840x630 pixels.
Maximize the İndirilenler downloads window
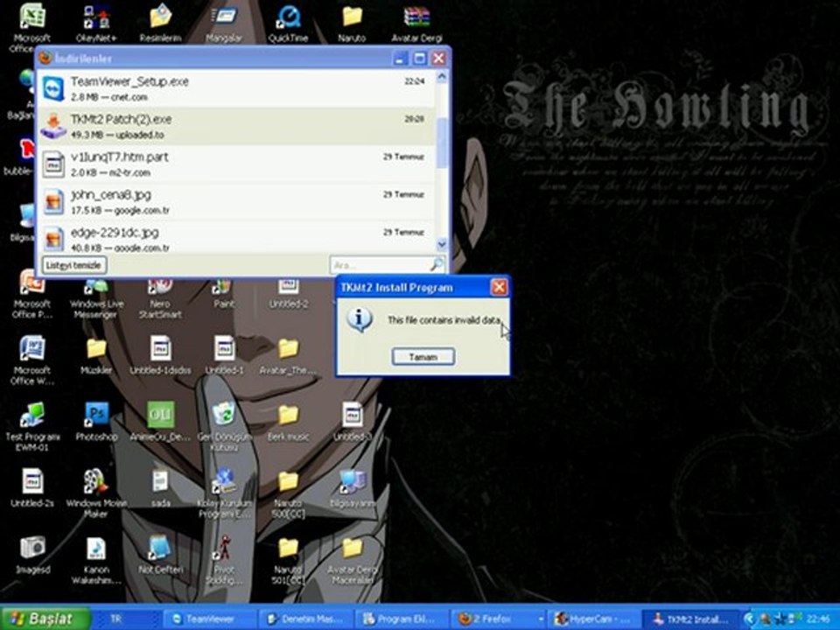click(x=419, y=58)
